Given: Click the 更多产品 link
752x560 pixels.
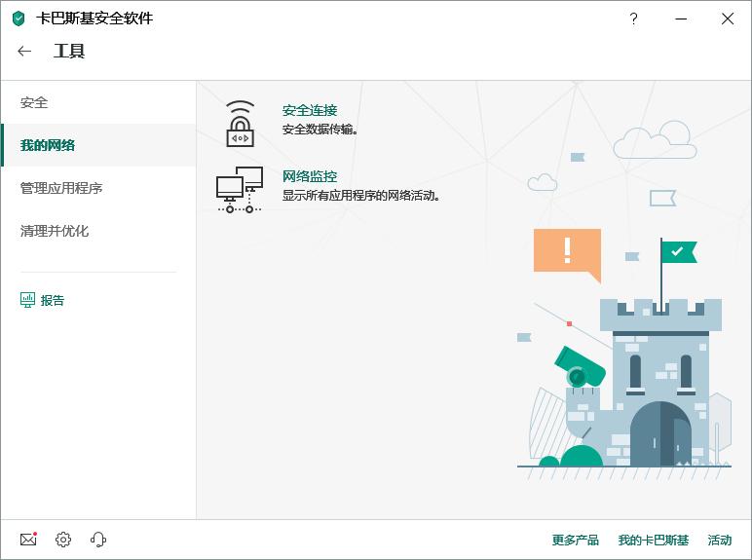Looking at the screenshot, I should [x=575, y=540].
